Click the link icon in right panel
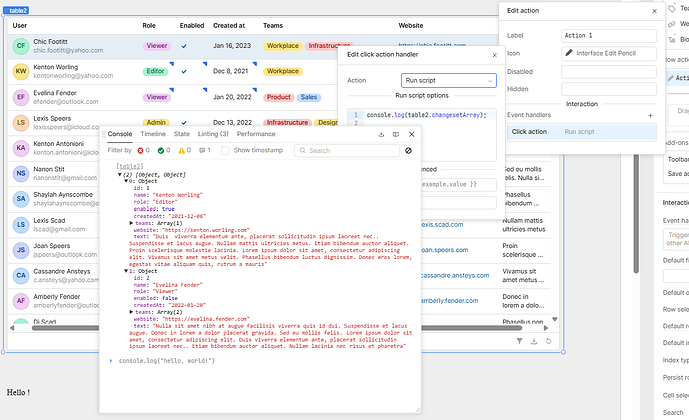This screenshot has width=689, height=420. 672,24
